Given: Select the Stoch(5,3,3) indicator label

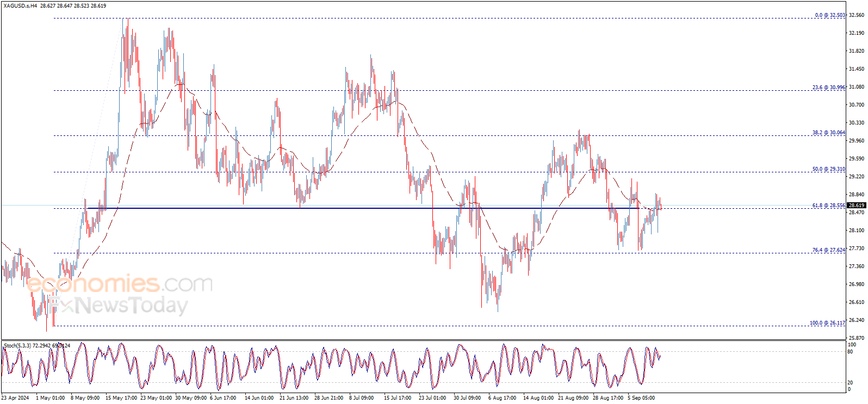Looking at the screenshot, I should (x=17, y=345).
